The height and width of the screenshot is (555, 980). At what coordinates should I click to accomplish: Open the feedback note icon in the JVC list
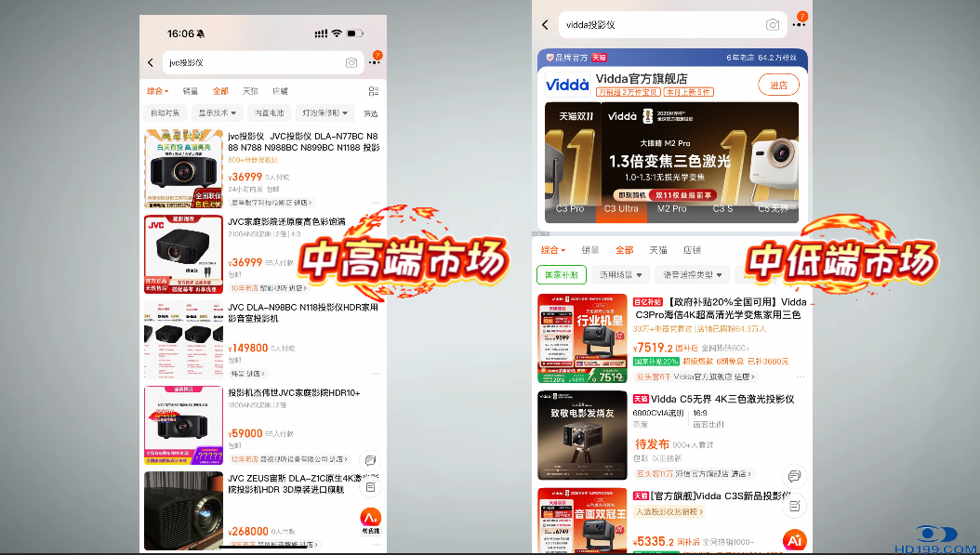(370, 486)
